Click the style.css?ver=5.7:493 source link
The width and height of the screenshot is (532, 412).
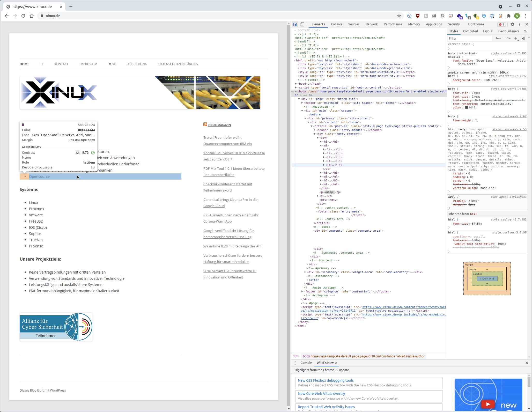(x=508, y=53)
